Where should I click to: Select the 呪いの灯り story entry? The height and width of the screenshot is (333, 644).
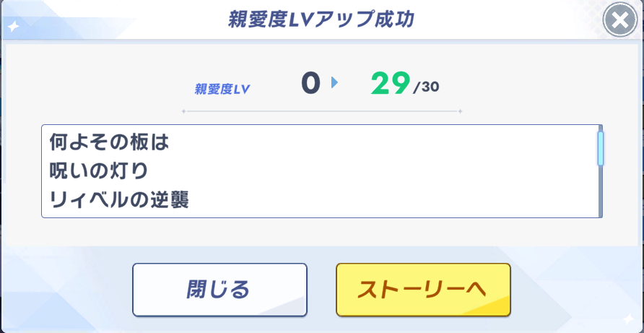(98, 171)
